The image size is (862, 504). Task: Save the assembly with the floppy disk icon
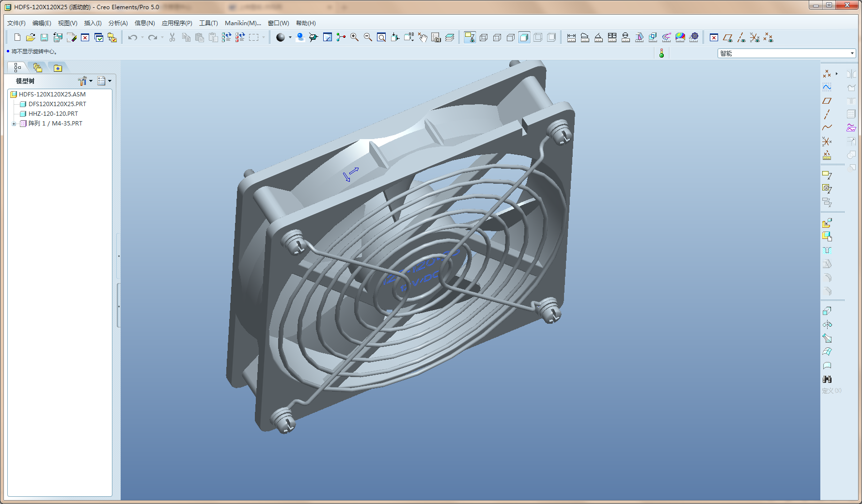pyautogui.click(x=44, y=37)
